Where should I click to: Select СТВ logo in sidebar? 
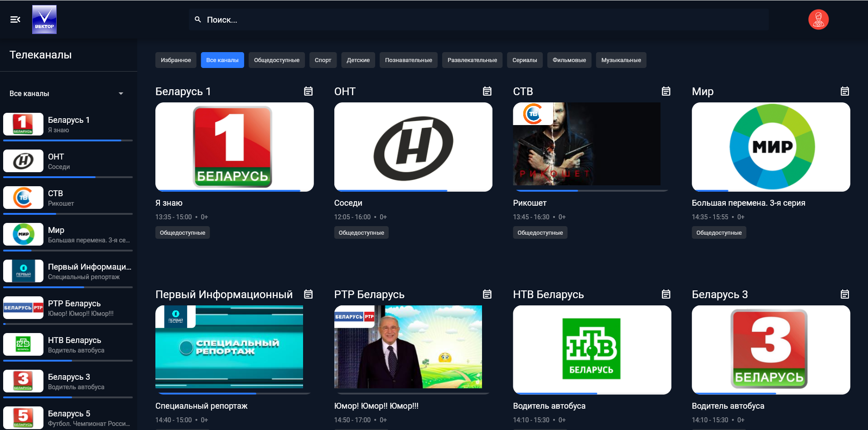pos(23,198)
